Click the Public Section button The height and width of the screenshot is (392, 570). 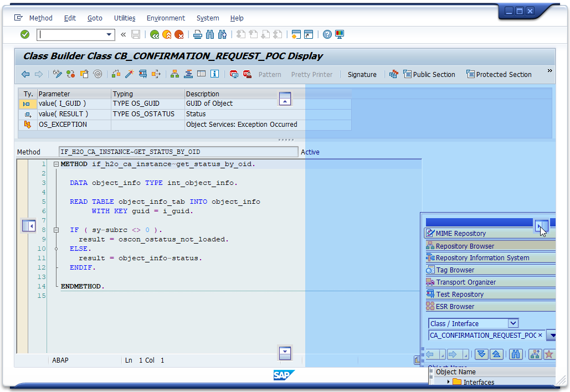(x=429, y=75)
